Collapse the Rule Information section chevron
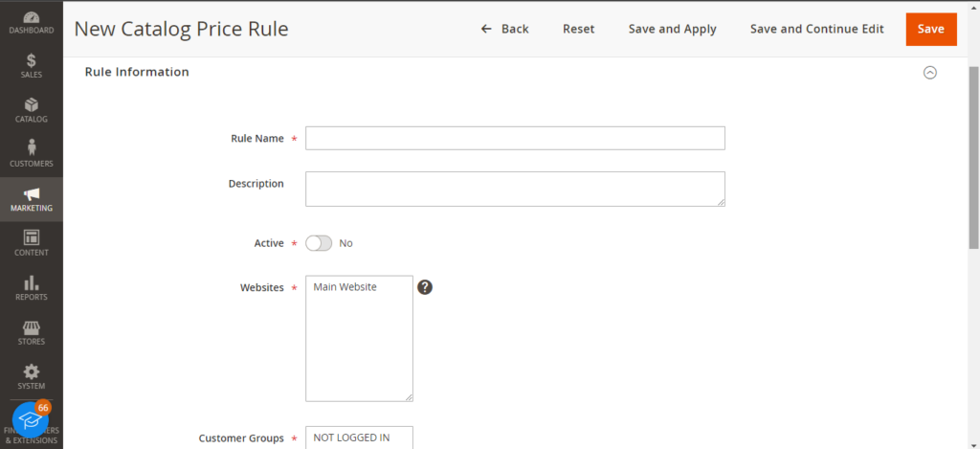The image size is (980, 449). coord(930,73)
